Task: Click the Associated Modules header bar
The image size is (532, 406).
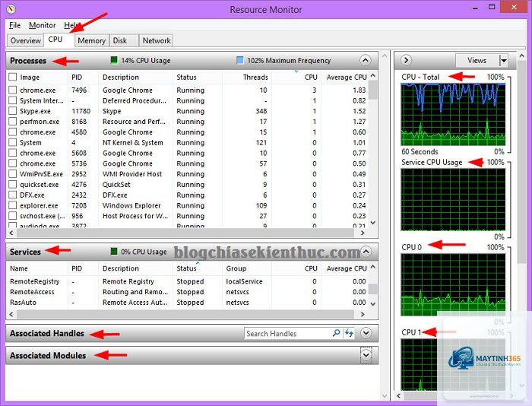Action: [x=192, y=355]
